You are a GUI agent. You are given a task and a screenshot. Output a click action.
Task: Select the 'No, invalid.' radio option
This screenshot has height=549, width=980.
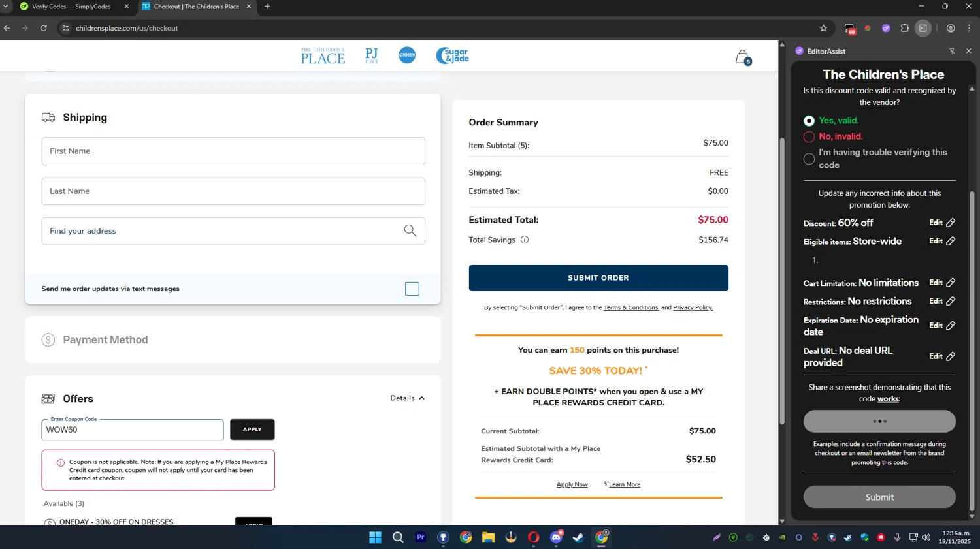click(x=809, y=136)
